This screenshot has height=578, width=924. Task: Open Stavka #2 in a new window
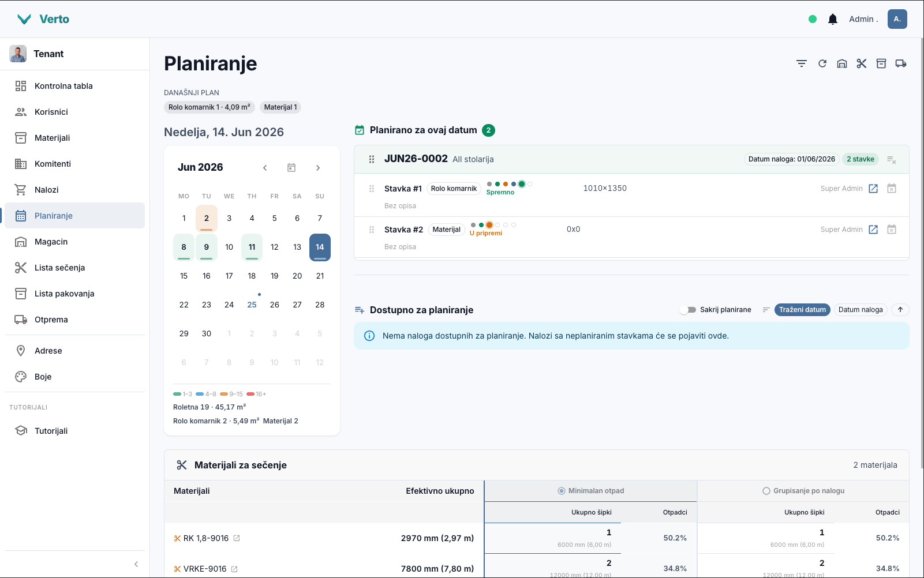click(x=873, y=230)
